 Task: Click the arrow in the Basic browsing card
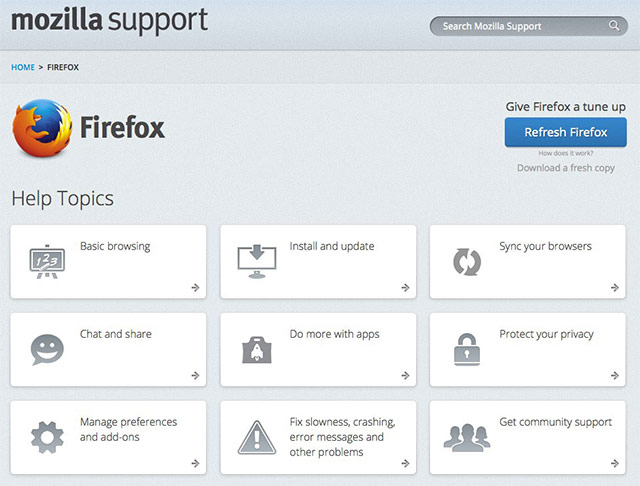point(194,287)
